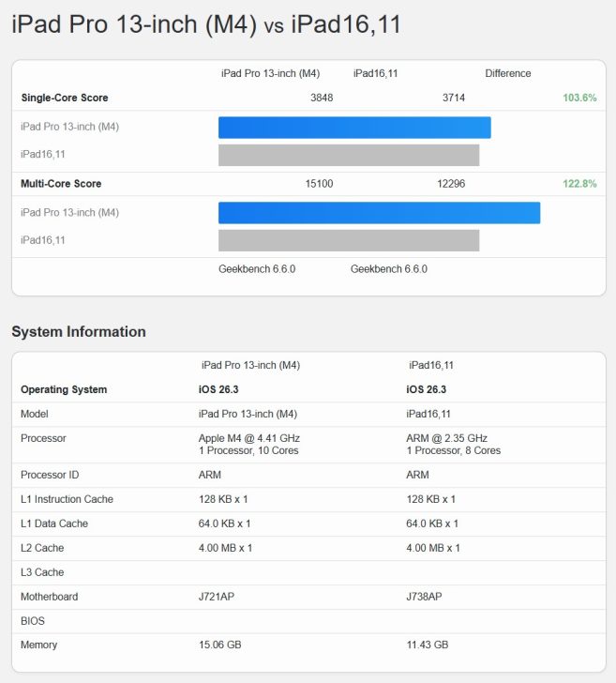Click the 1 Processor, 10 Cores text
Screen dimensions: 616x683
[248, 450]
